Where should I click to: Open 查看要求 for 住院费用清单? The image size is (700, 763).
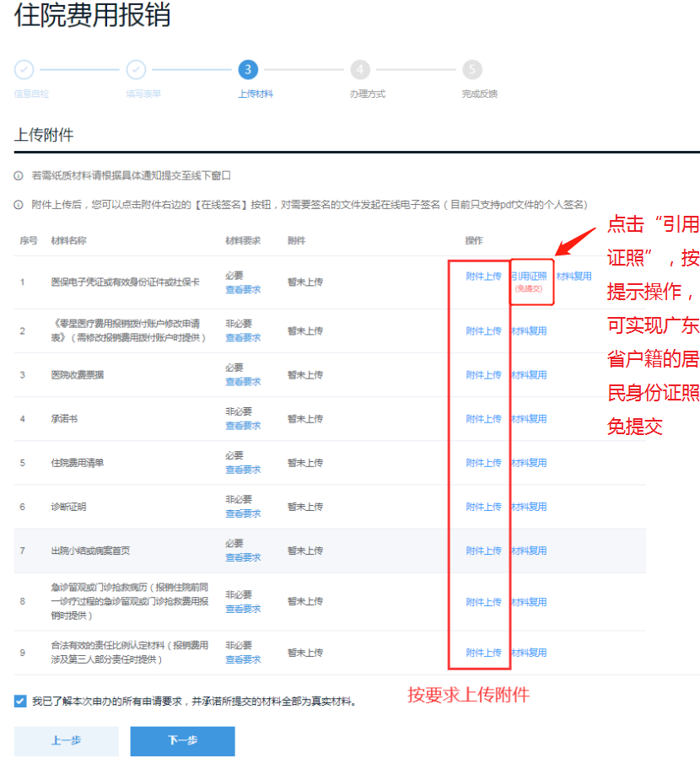pos(243,470)
